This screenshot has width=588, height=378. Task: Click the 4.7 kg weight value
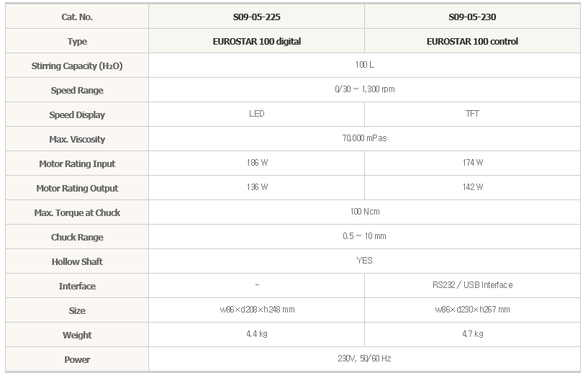click(473, 334)
